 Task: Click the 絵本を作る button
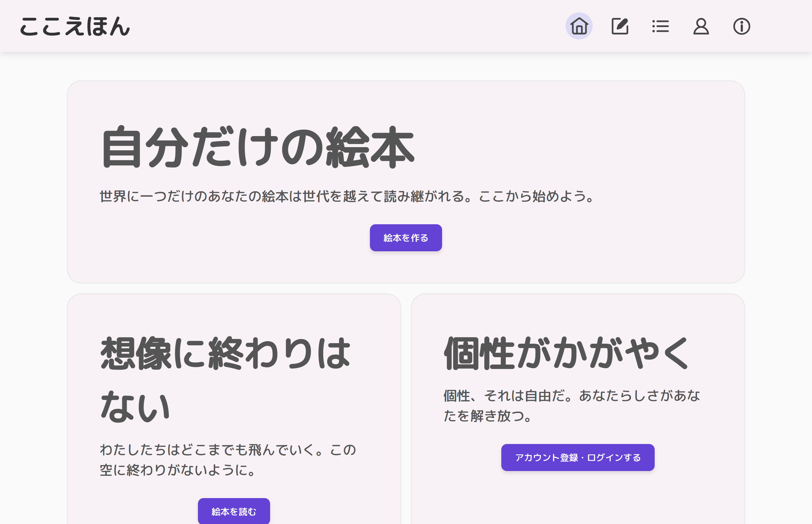pyautogui.click(x=406, y=238)
